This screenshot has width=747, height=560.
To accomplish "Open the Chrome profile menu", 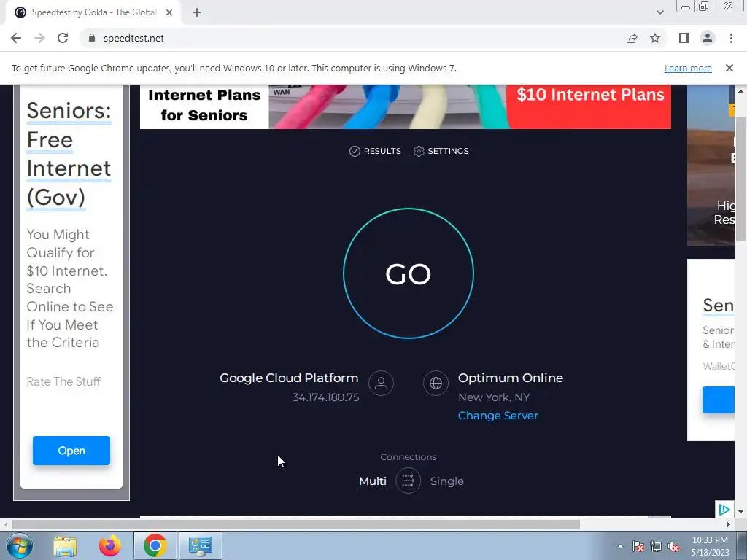I will coord(708,38).
